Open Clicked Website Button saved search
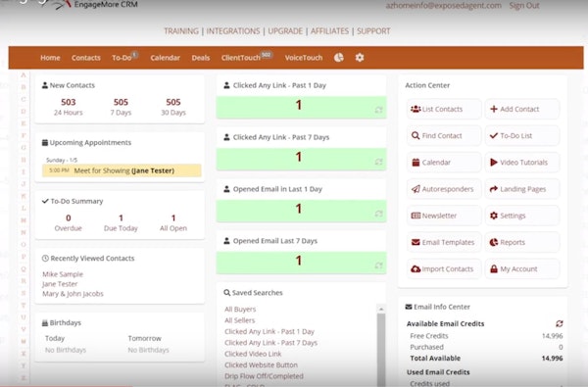This screenshot has height=387, width=588. pyautogui.click(x=261, y=364)
